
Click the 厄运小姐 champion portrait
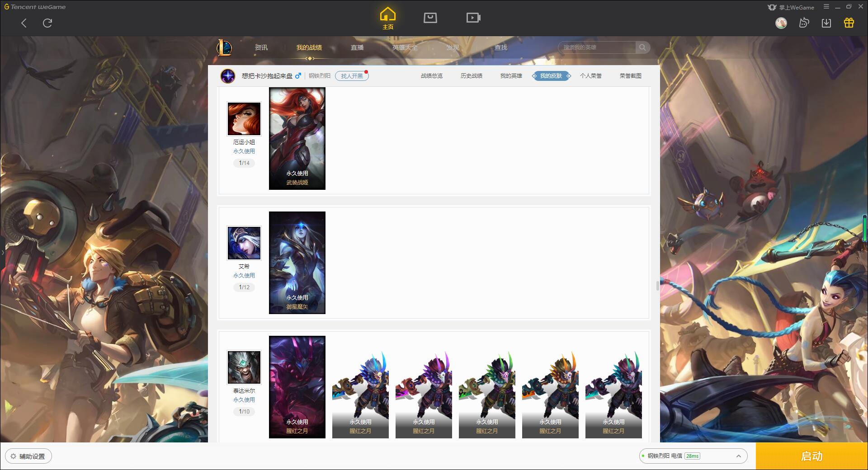(x=244, y=119)
